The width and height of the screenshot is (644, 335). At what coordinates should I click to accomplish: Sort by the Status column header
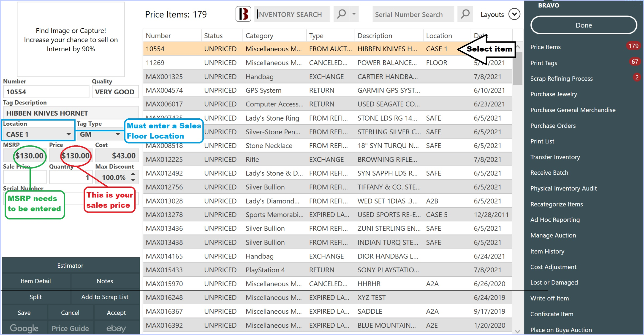click(222, 36)
